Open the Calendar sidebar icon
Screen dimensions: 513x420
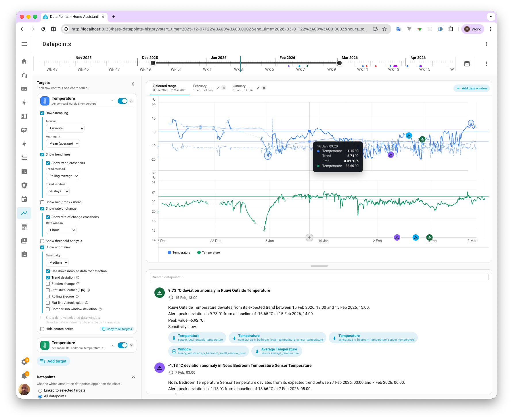click(24, 199)
